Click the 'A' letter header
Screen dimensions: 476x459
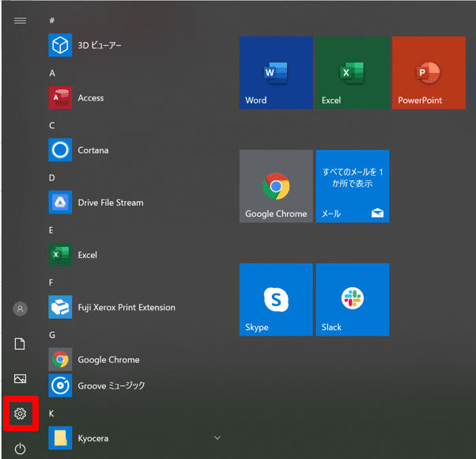pyautogui.click(x=52, y=73)
